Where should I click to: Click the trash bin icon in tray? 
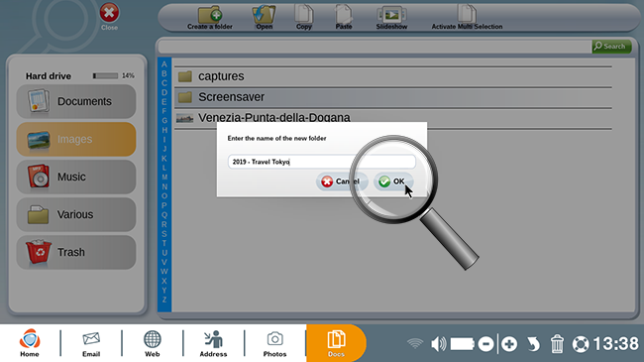557,344
